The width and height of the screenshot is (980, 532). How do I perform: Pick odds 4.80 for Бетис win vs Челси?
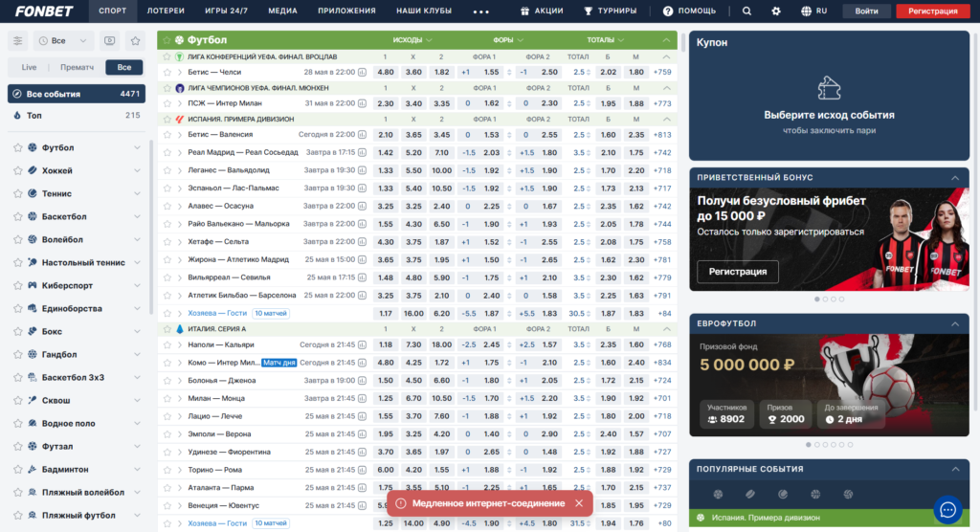[386, 72]
